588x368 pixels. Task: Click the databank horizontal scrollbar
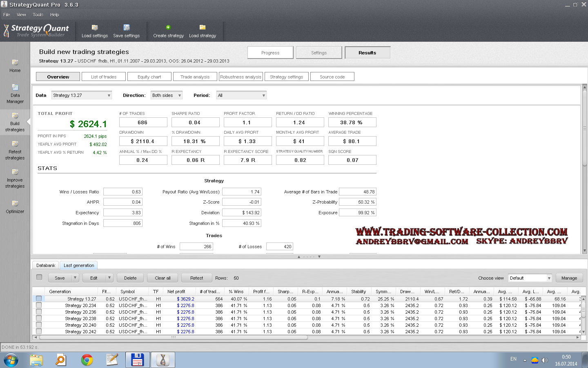173,337
